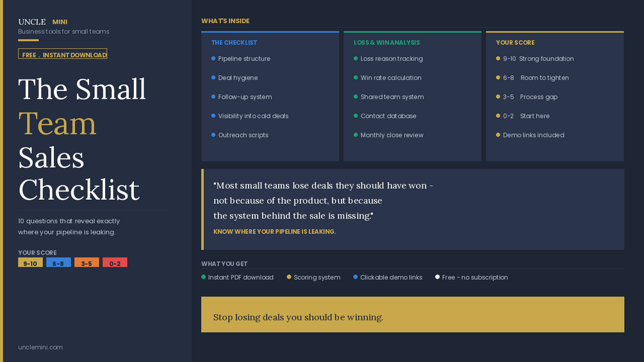Image resolution: width=644 pixels, height=362 pixels.
Task: Select the red 0-2 score swatch
Action: pos(115,263)
